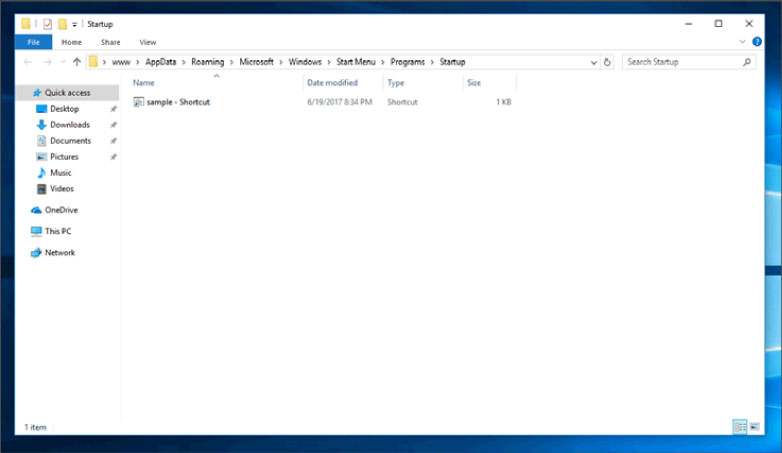Viewport: 782px width, 453px height.
Task: Click the Properties icon in title bar
Action: 45,24
